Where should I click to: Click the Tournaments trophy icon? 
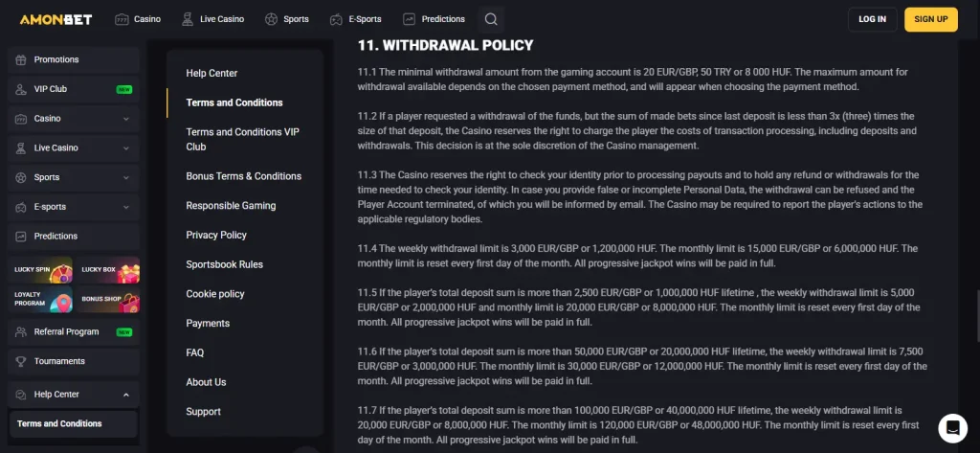click(21, 361)
